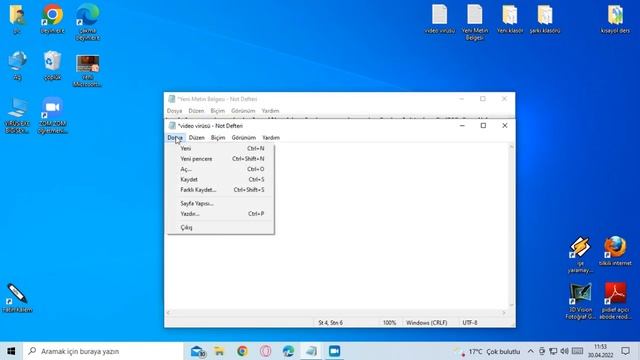This screenshot has width=640, height=360.
Task: Click the vertical scrollbar up arrow in Notepad
Action: point(511,147)
